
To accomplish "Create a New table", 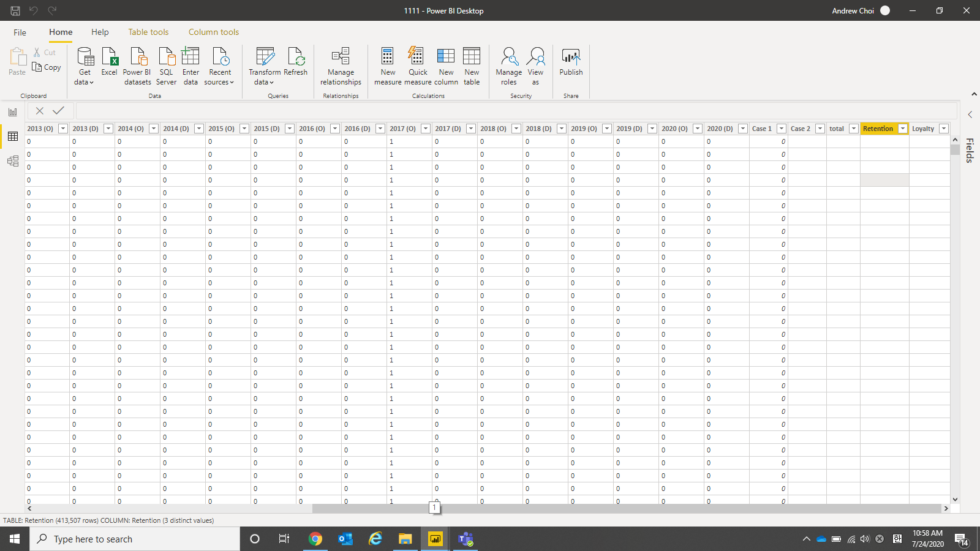I will click(x=472, y=66).
